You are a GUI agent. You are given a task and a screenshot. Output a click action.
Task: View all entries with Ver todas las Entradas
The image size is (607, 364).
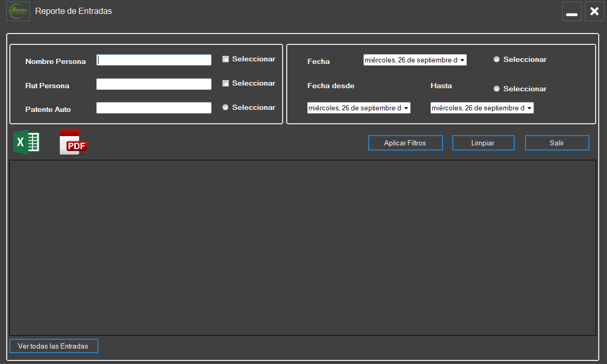54,346
